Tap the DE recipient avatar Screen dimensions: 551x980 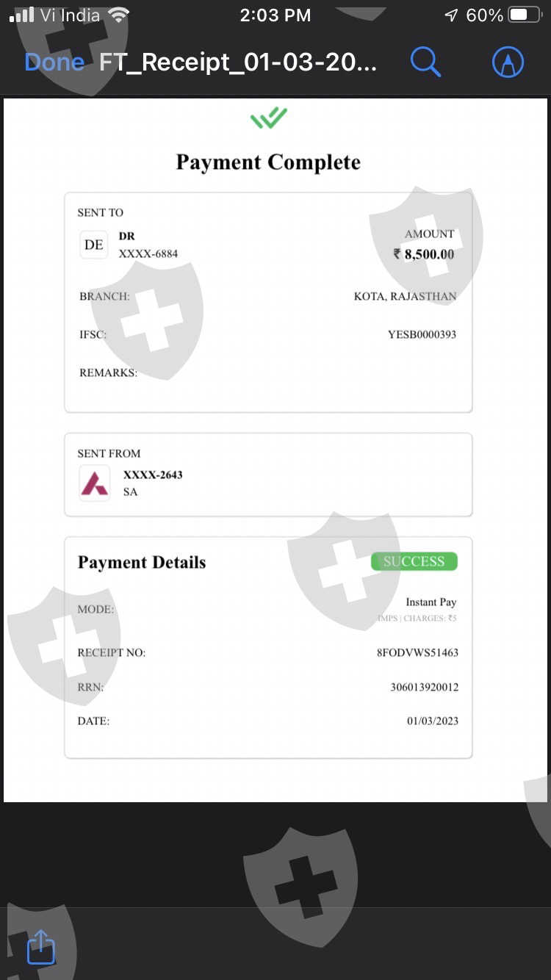point(94,245)
